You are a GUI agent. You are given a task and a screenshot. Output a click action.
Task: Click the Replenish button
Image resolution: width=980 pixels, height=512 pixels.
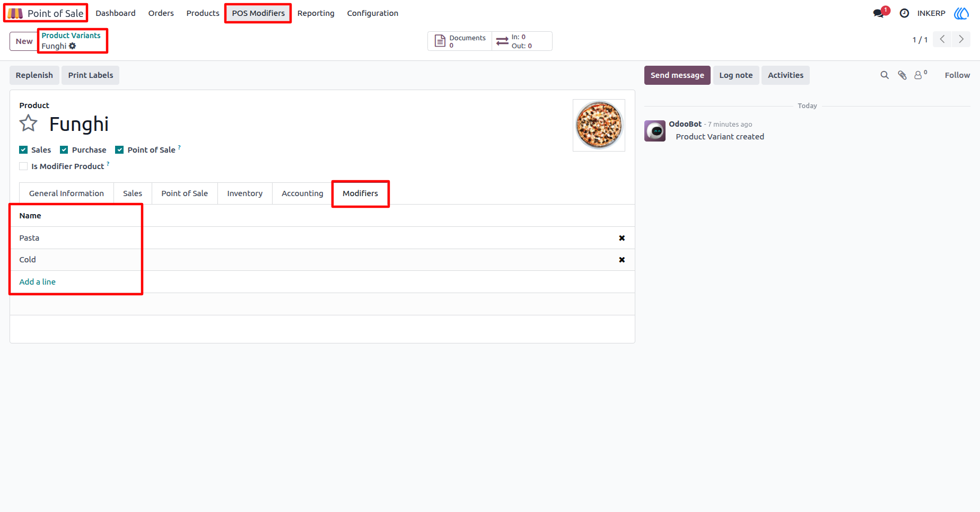click(x=34, y=75)
